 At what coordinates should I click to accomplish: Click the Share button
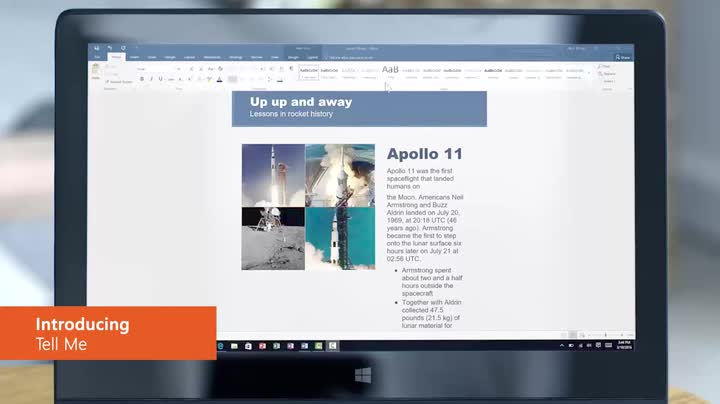point(623,57)
